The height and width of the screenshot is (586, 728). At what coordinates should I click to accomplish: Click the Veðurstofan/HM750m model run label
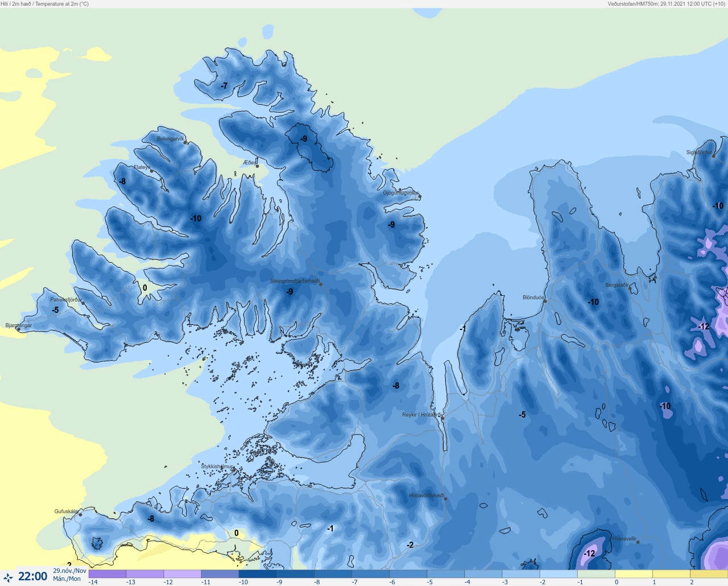pos(666,4)
